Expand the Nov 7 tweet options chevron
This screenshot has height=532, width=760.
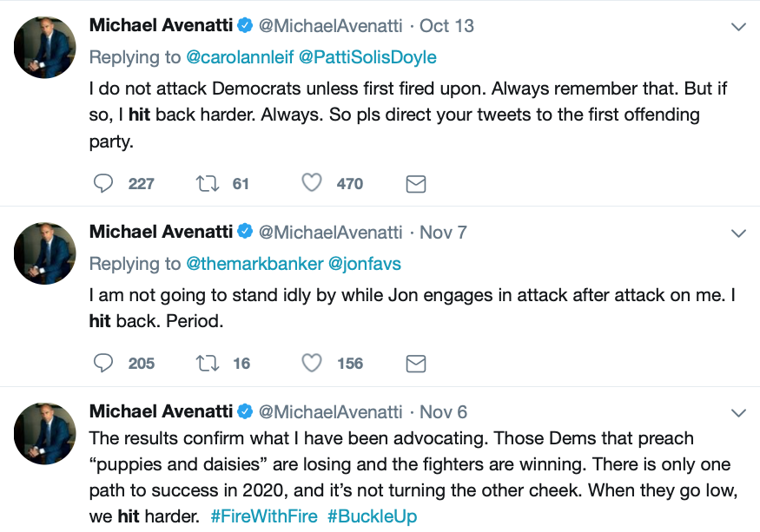point(738,233)
